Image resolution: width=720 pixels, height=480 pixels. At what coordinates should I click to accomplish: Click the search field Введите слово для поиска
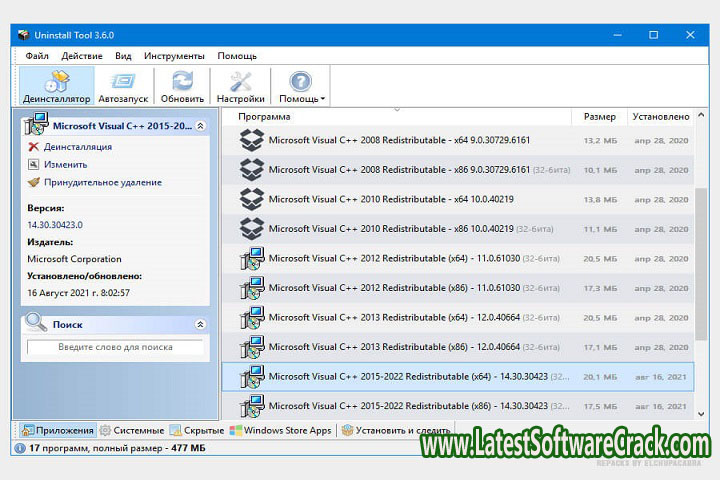[115, 347]
